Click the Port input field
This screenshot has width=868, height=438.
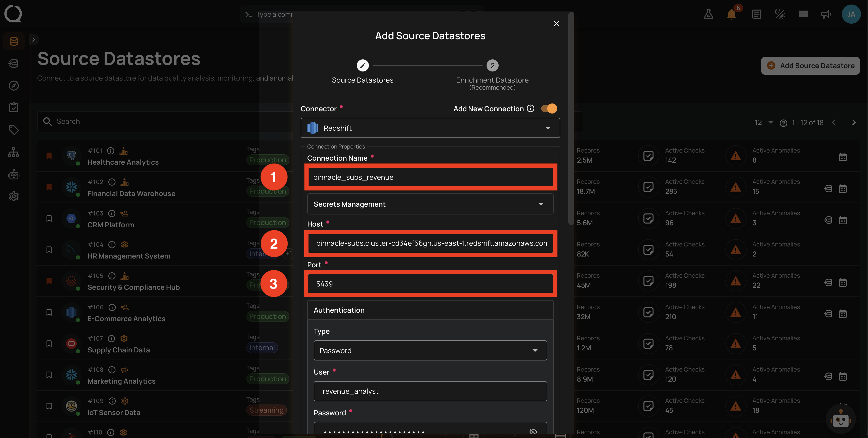point(430,284)
